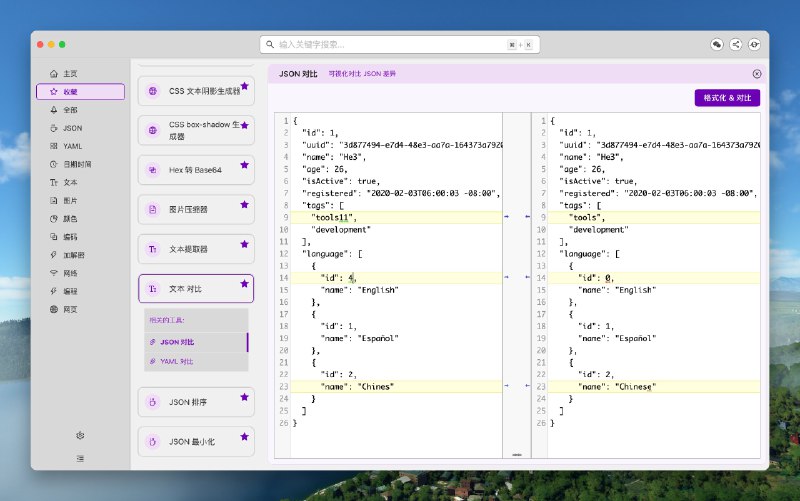Click the Hex 转 Base64 tool icon
Image resolution: width=800 pixels, height=501 pixels.
(x=153, y=170)
